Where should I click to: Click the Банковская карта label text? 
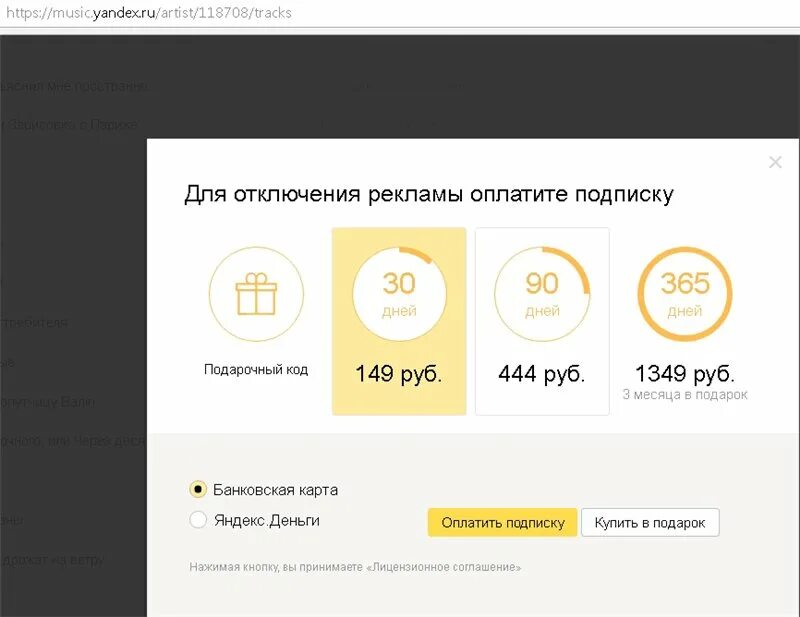(276, 490)
